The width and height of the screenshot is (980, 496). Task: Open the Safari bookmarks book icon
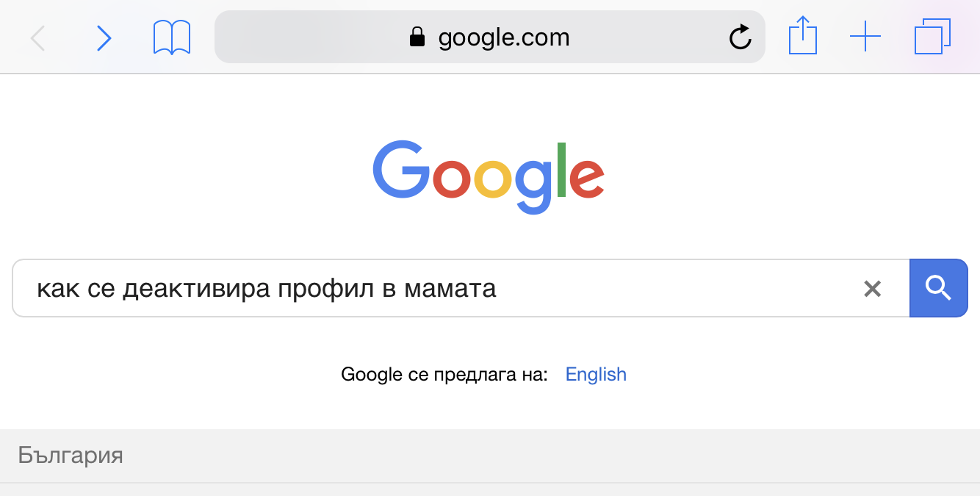click(172, 37)
